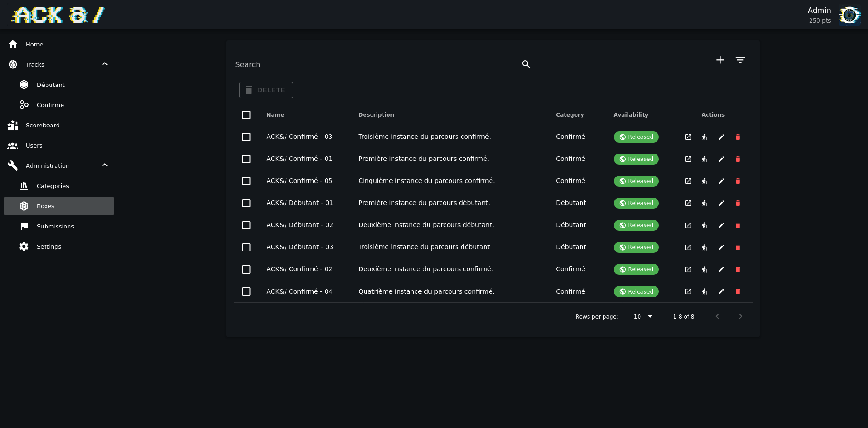Collapse the Administration sidebar section
Image resolution: width=868 pixels, height=428 pixels.
click(105, 165)
